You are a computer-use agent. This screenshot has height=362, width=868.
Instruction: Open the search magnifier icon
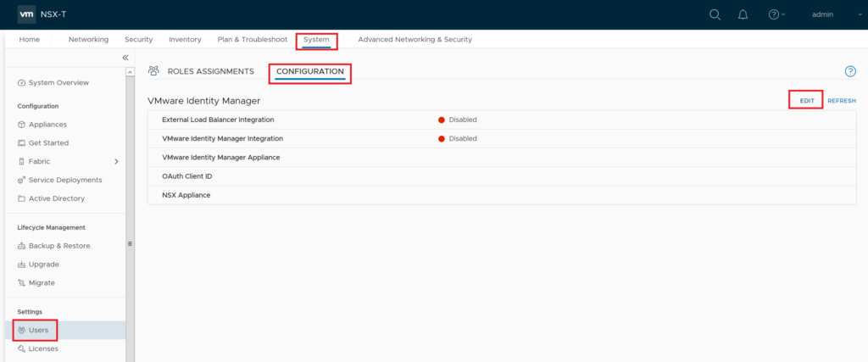[x=715, y=14]
